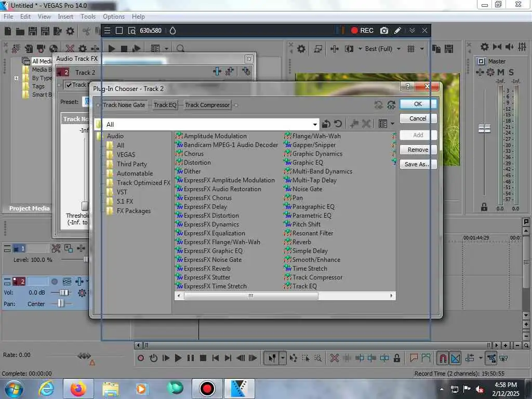Click the Save As button in Plug-In Chooser
Image resolution: width=532 pixels, height=399 pixels.
point(418,164)
